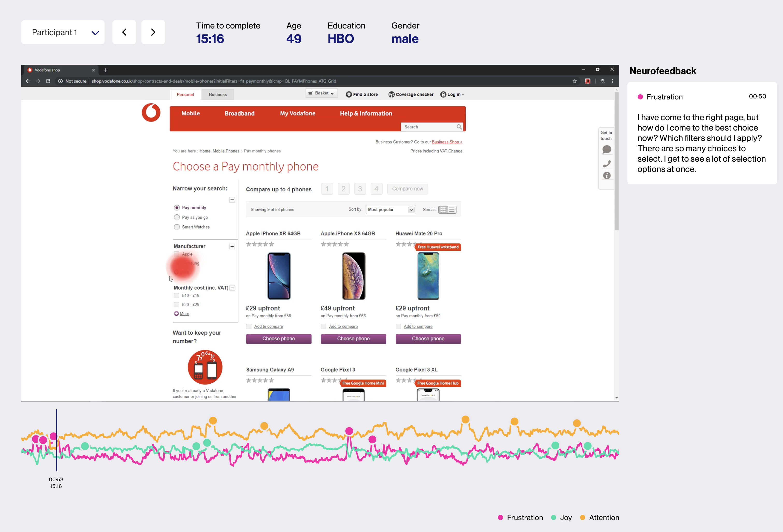Open chat in Get in touch panel
783x532 pixels.
coord(606,149)
